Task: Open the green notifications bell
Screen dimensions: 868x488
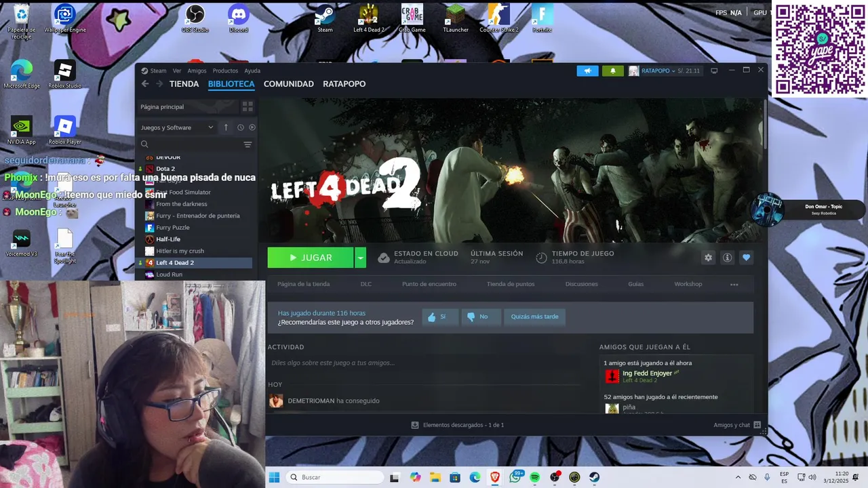Action: [612, 70]
